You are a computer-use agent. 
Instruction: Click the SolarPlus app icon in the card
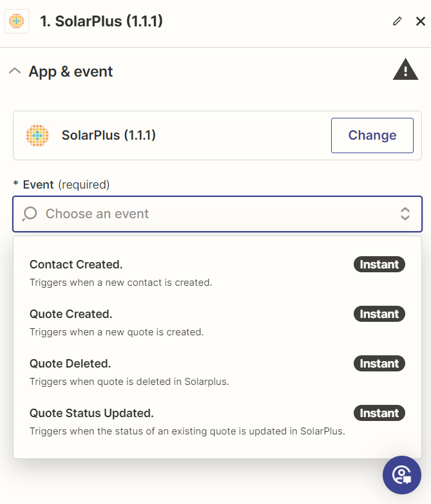click(37, 135)
